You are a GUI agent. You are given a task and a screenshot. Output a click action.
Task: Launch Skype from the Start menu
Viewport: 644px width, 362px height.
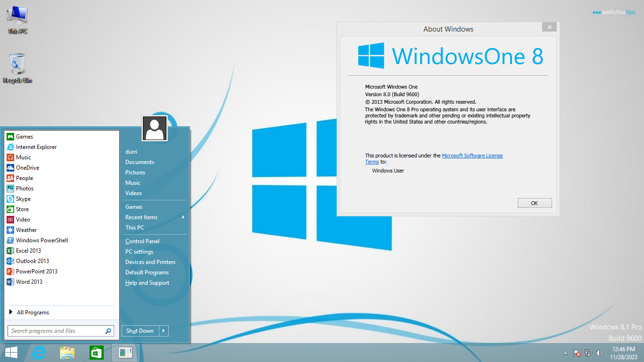tap(62, 199)
